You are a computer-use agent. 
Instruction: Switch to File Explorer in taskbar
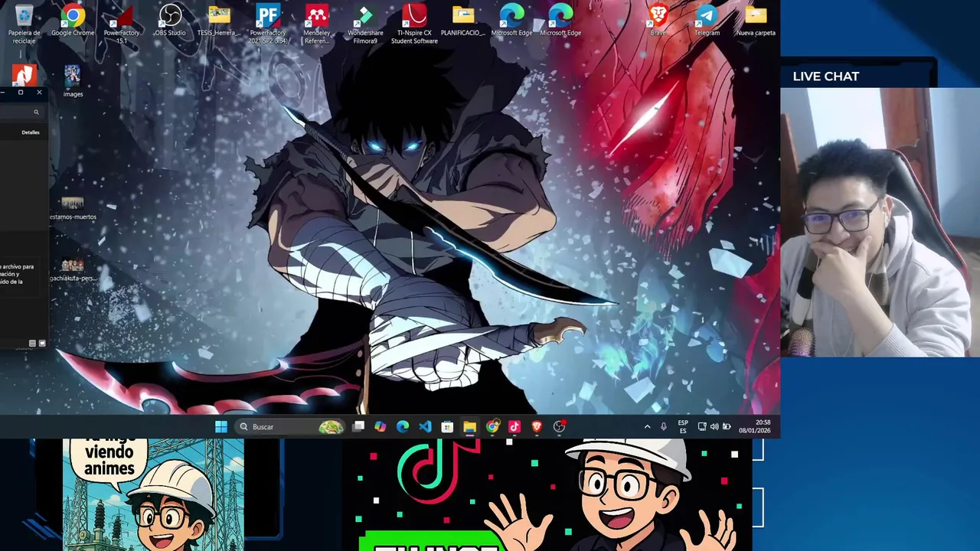pos(469,426)
